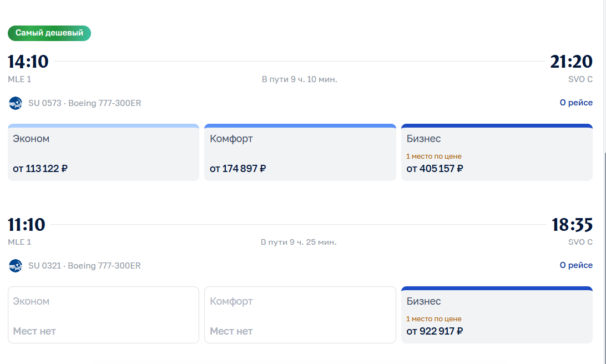Click the Aeroflot logo beside SU 0573
Viewport: 606px width, 364px height.
pos(16,103)
